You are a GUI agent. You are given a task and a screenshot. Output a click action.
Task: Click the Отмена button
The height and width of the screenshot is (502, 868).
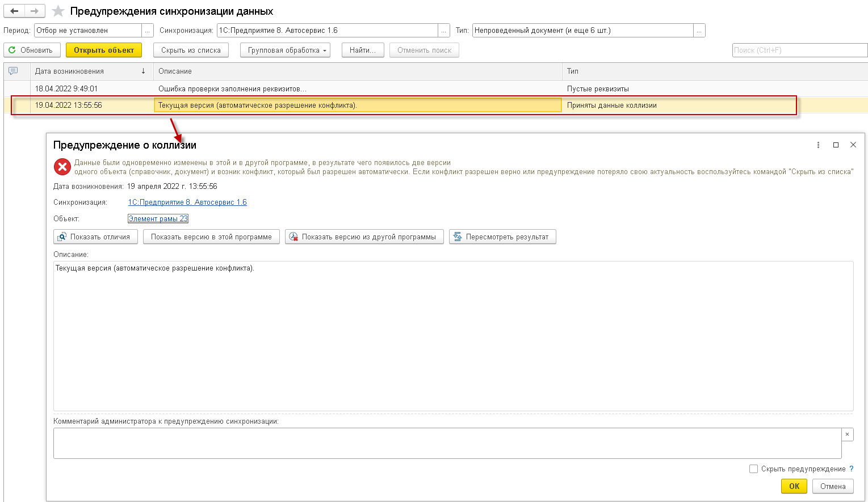pos(833,487)
